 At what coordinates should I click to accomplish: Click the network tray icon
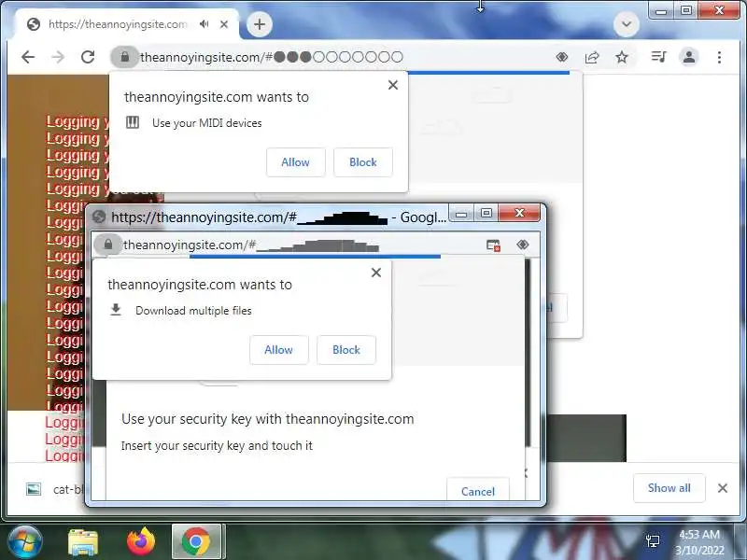click(653, 542)
